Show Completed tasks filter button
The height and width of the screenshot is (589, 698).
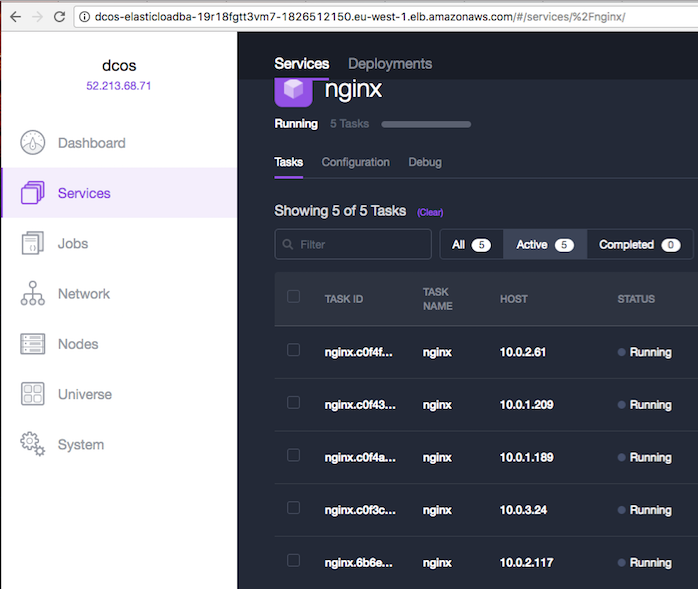pyautogui.click(x=640, y=244)
